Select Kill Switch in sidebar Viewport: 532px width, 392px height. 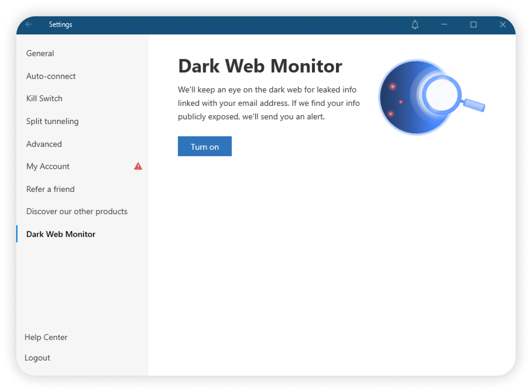tap(44, 98)
